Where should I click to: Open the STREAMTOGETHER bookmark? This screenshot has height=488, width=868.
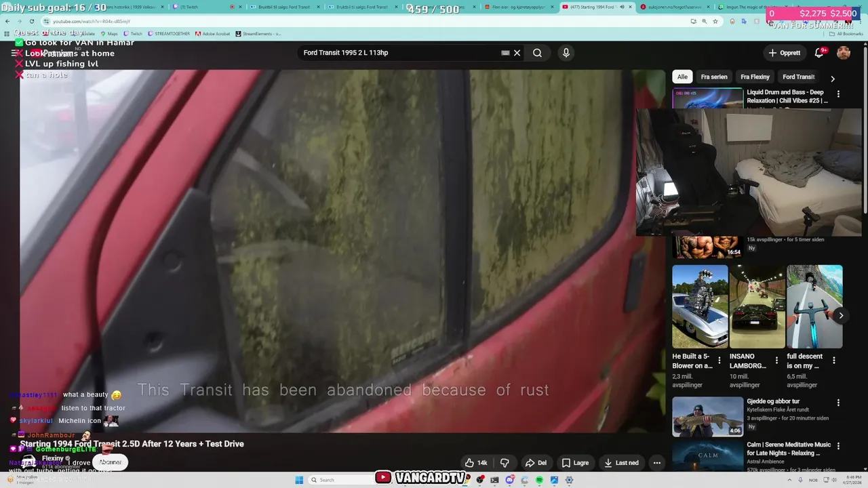click(169, 33)
